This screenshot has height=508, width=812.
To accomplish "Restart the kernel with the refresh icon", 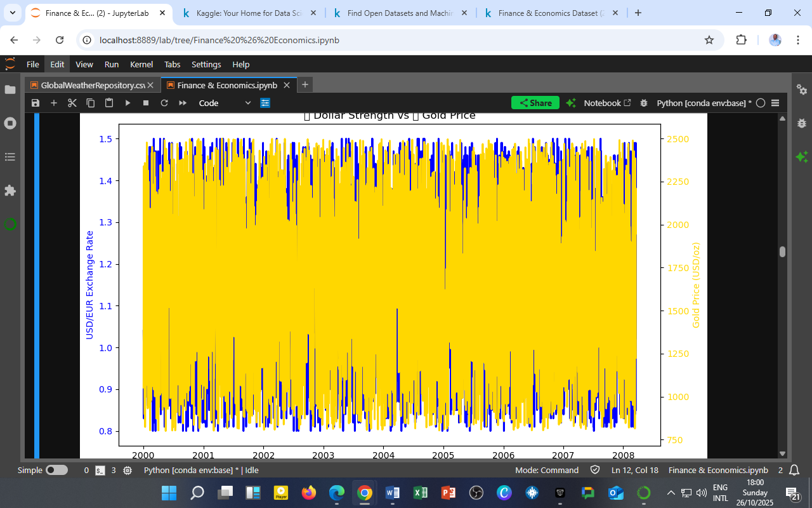I will (164, 103).
